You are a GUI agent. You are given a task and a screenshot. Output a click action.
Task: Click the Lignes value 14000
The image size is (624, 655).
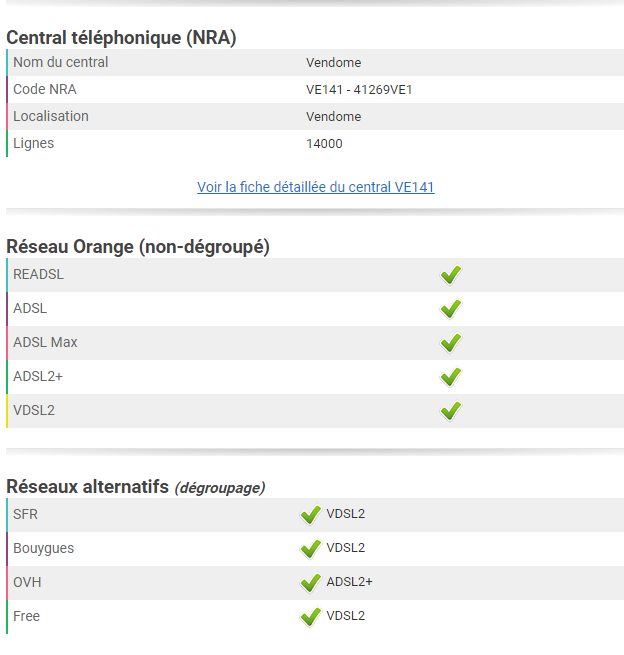(324, 144)
